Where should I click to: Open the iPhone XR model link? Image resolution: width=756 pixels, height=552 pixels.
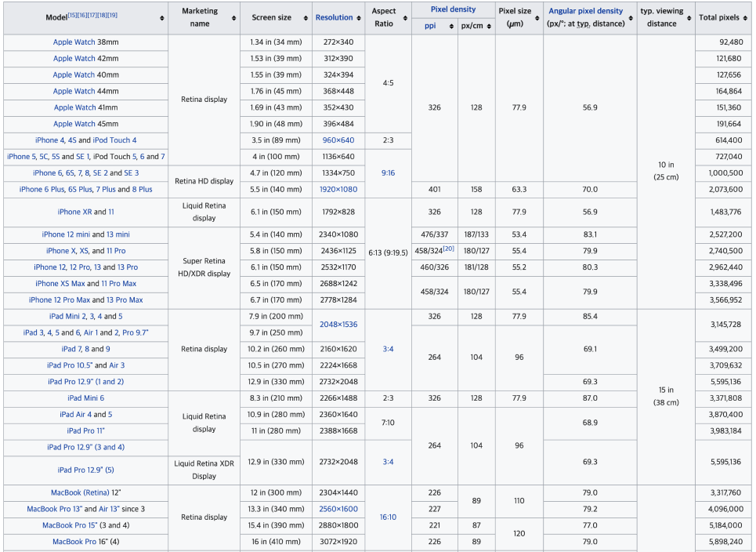tap(74, 212)
